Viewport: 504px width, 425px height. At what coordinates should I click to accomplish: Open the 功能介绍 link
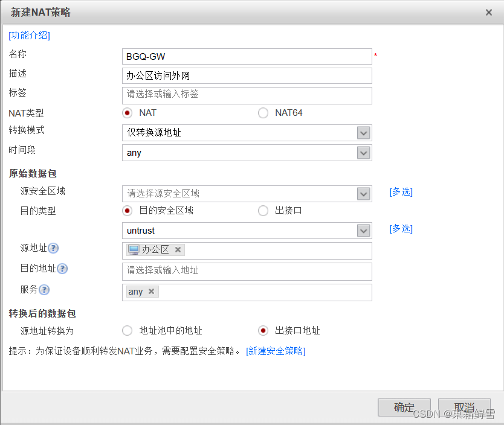(x=29, y=35)
